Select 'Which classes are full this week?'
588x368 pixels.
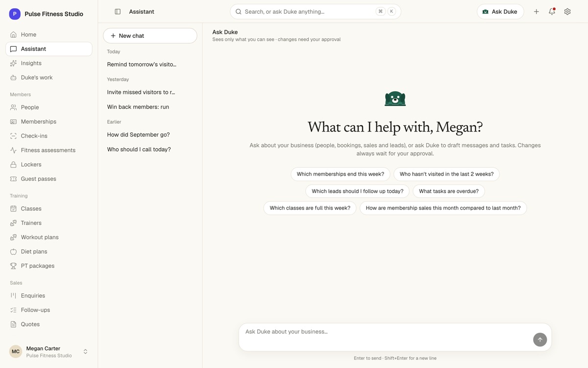click(310, 208)
